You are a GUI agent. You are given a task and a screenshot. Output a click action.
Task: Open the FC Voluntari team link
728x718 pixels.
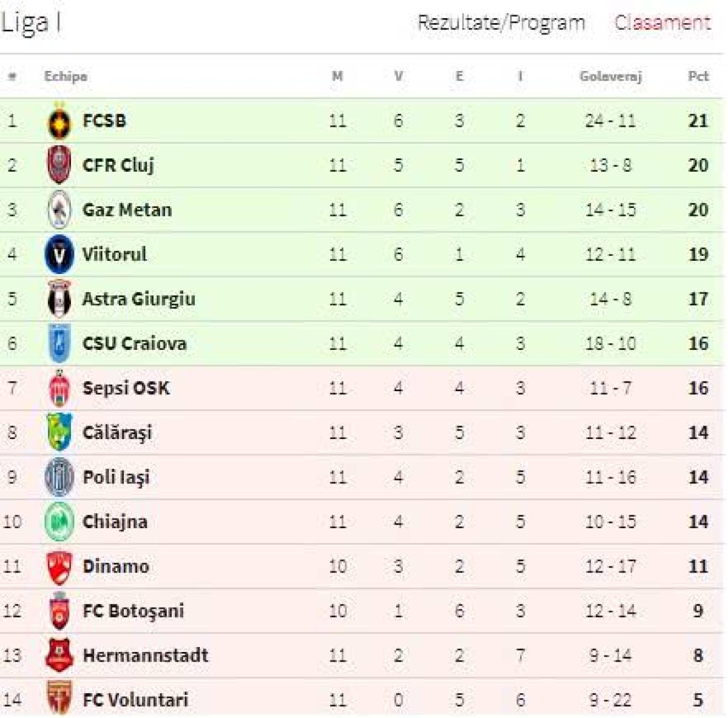click(135, 700)
